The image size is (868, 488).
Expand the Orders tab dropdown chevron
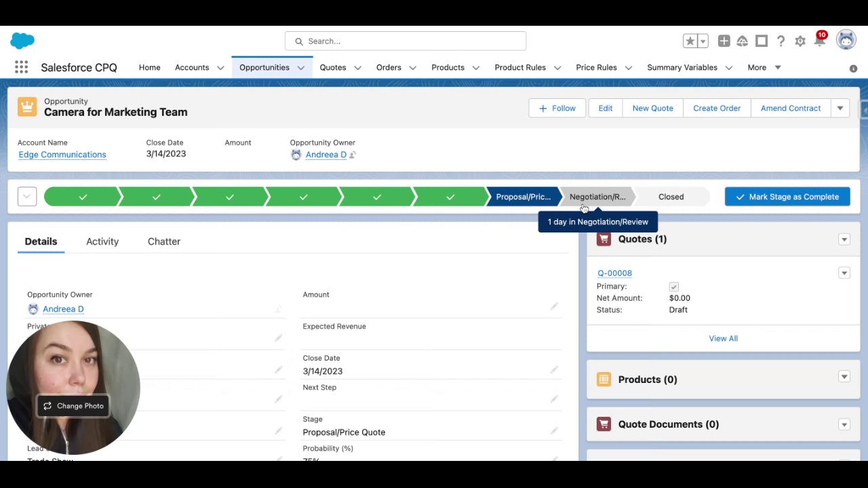(412, 68)
